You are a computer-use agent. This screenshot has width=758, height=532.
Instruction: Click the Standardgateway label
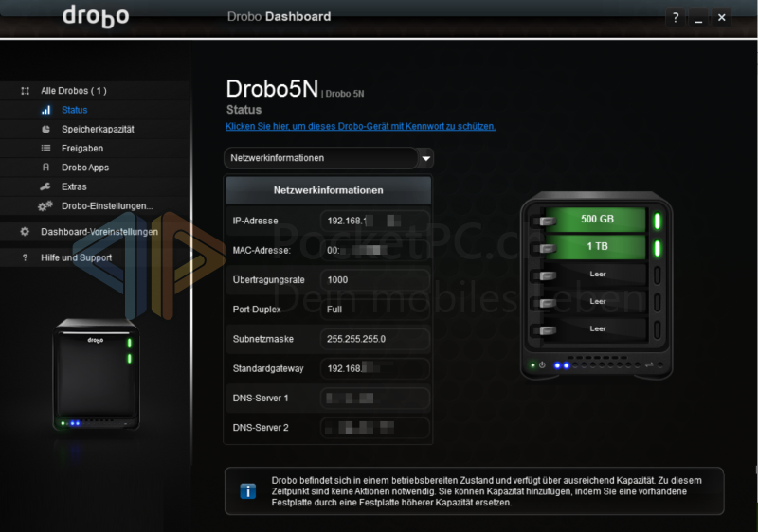268,369
